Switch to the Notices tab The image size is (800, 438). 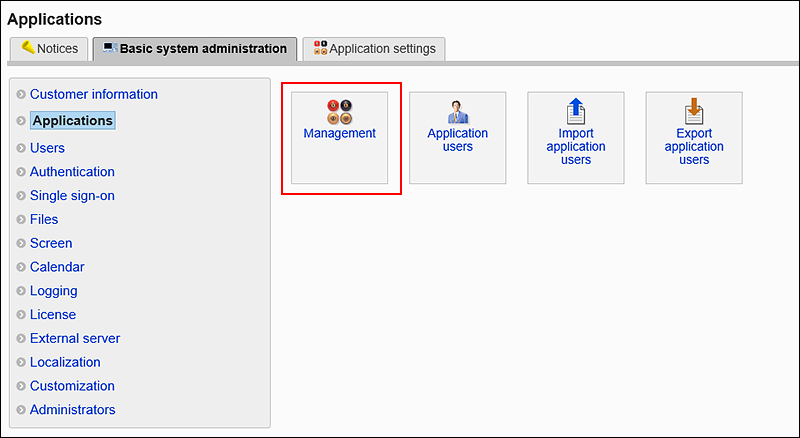(x=49, y=49)
